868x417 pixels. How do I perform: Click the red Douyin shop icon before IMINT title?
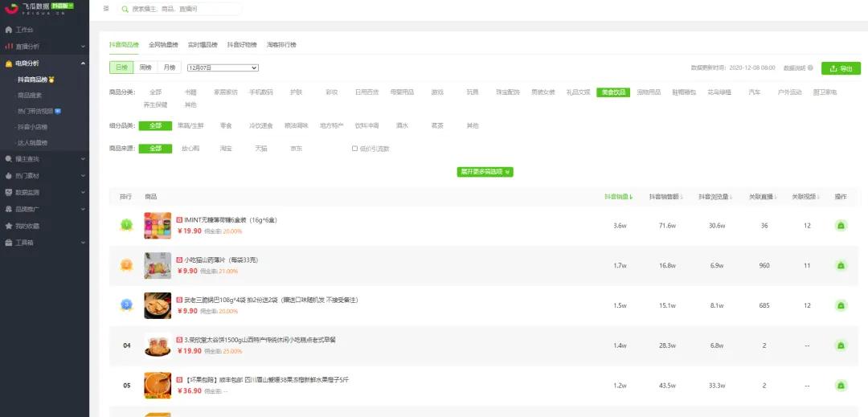point(179,219)
